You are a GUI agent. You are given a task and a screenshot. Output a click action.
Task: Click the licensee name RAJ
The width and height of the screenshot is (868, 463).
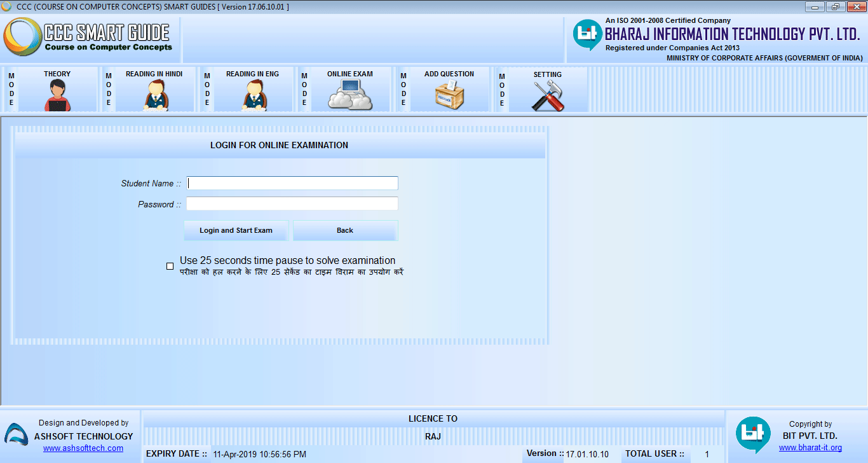tap(433, 436)
